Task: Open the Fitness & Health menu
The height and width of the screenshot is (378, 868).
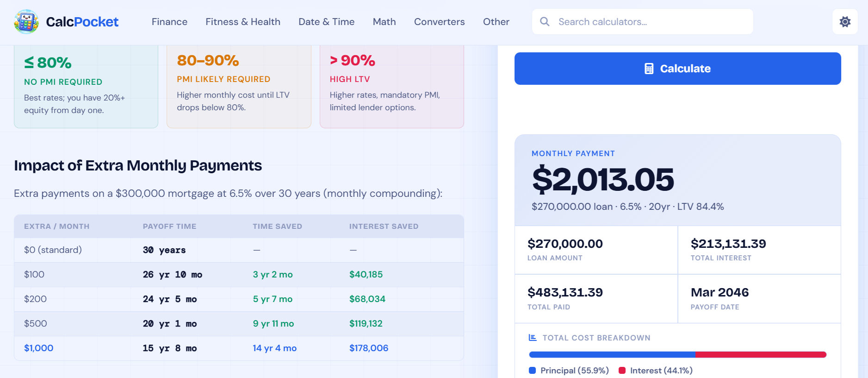Action: click(243, 22)
